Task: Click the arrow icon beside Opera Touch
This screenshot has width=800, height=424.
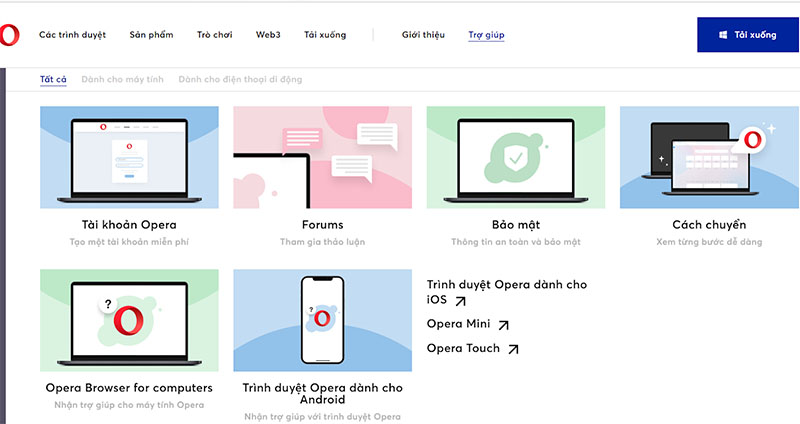Action: (513, 349)
